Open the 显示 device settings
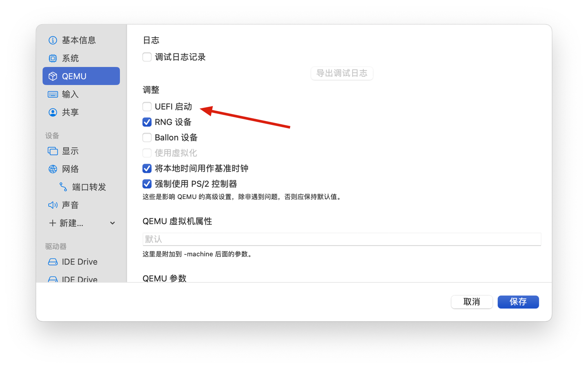Screen dimensions: 588x369 click(81, 151)
